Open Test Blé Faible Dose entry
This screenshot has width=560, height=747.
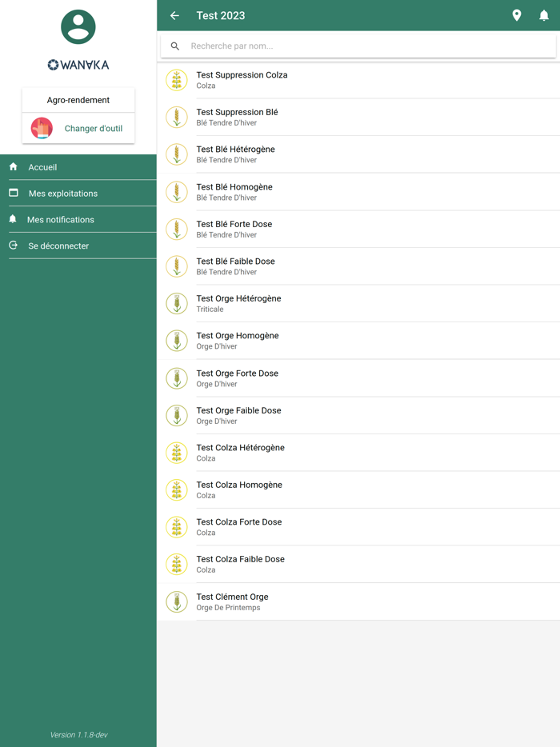coord(358,266)
